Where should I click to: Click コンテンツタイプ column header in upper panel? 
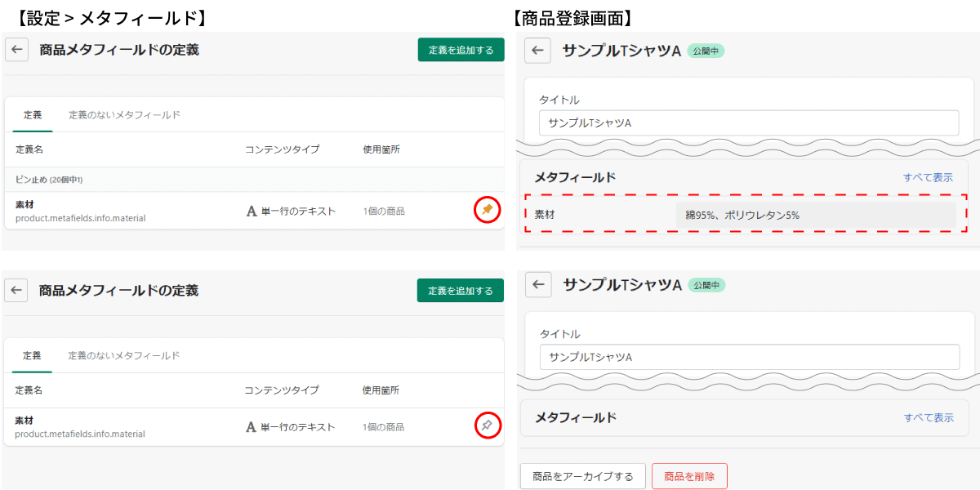[x=283, y=149]
